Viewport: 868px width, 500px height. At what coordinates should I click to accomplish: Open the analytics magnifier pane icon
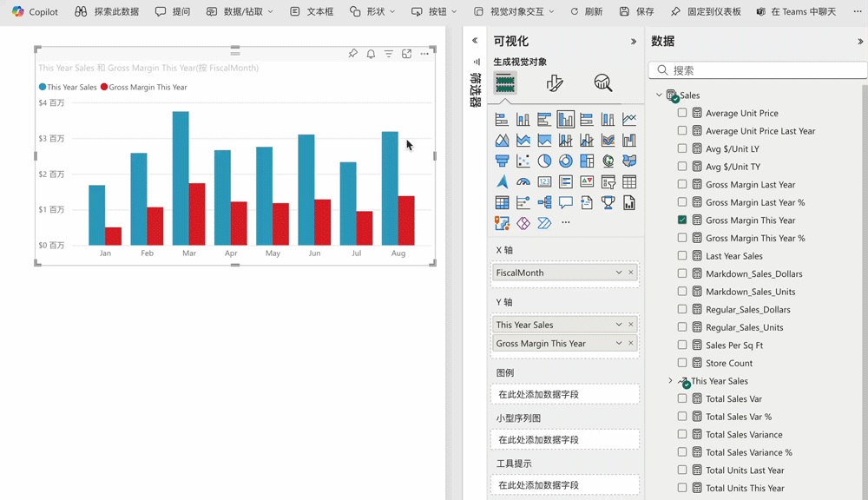click(603, 83)
